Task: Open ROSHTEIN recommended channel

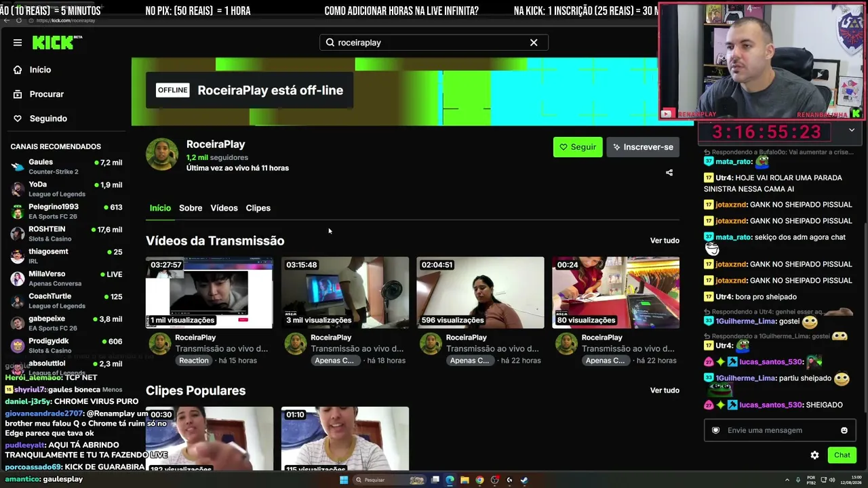Action: [66, 234]
